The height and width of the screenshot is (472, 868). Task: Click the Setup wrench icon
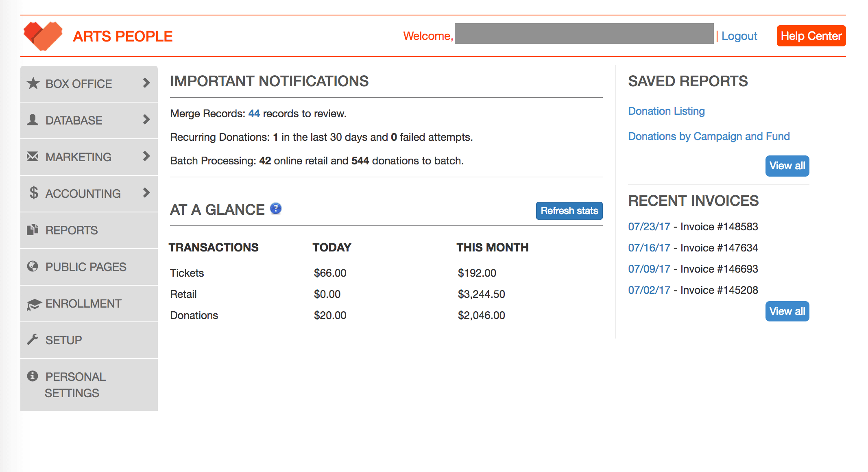click(x=33, y=339)
